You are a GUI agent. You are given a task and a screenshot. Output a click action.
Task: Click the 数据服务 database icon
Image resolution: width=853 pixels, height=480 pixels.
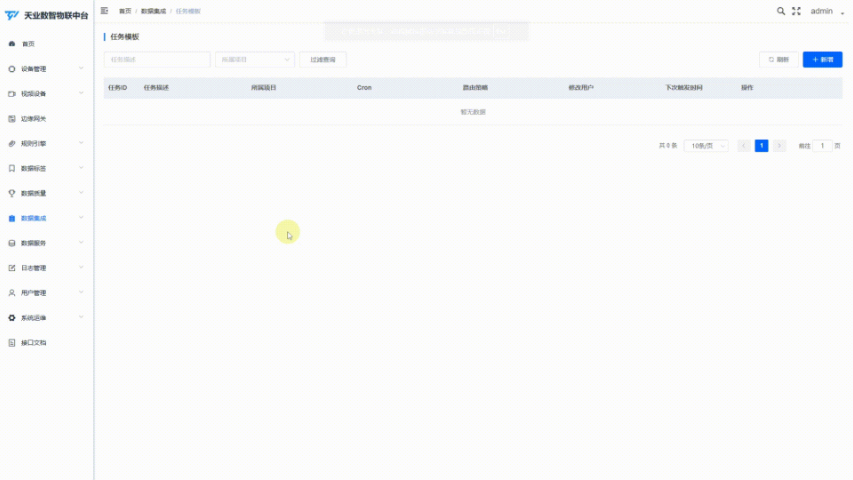coord(12,243)
